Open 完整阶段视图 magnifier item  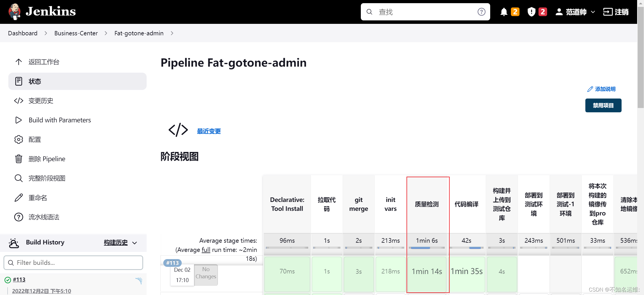click(47, 178)
